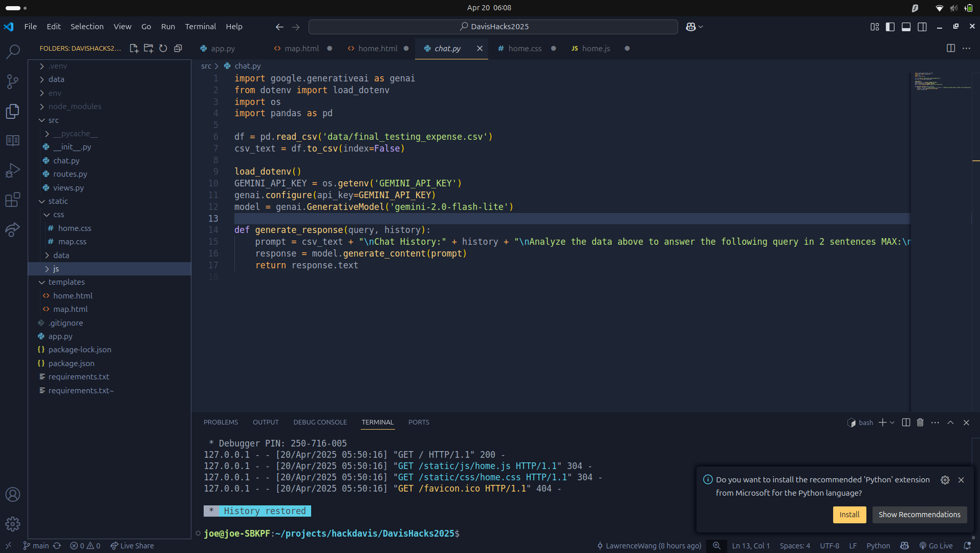This screenshot has width=980, height=553.
Task: Open the Run and Debug view
Action: 13,170
